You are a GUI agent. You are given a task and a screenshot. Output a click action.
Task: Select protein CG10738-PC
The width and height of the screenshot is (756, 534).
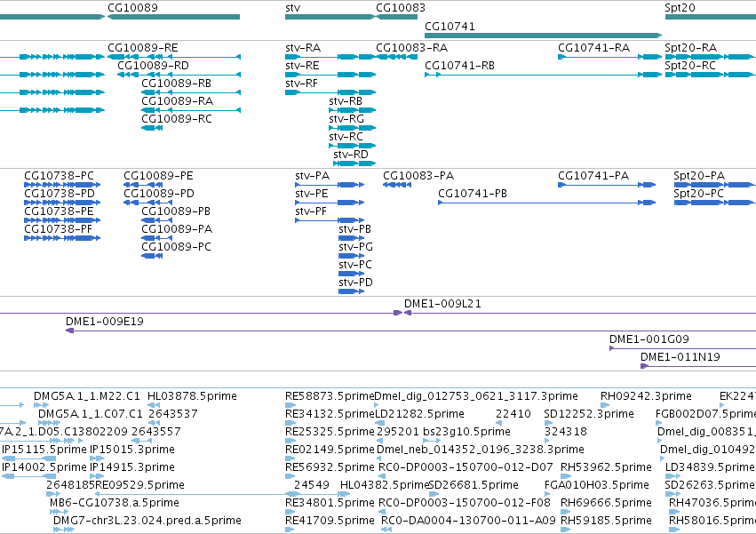[x=62, y=185]
